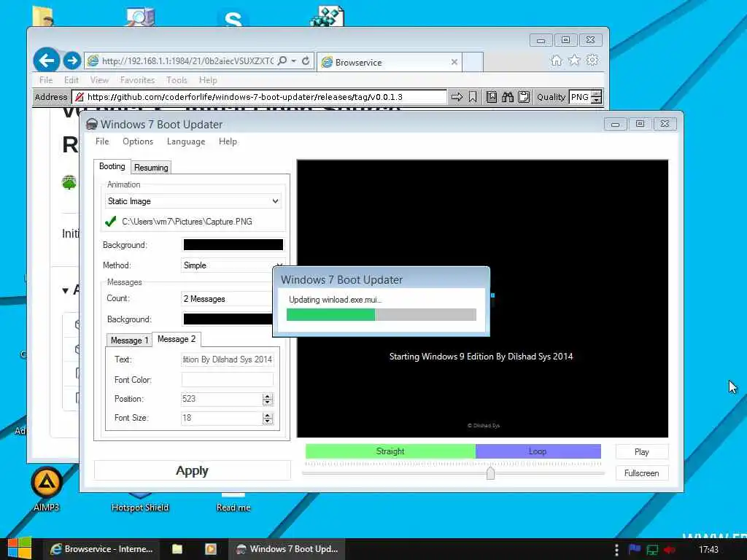747x560 pixels.
Task: Click the Capture.PNG image file path
Action: click(x=187, y=222)
